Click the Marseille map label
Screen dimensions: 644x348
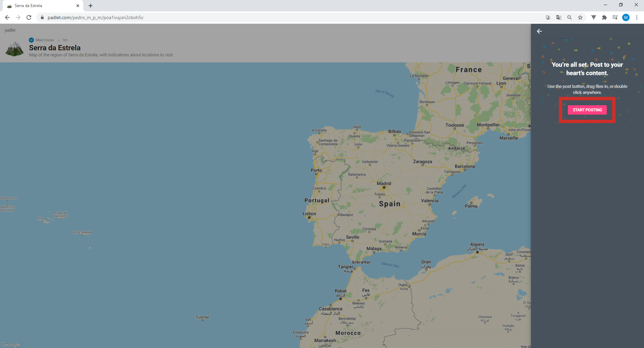(508, 138)
